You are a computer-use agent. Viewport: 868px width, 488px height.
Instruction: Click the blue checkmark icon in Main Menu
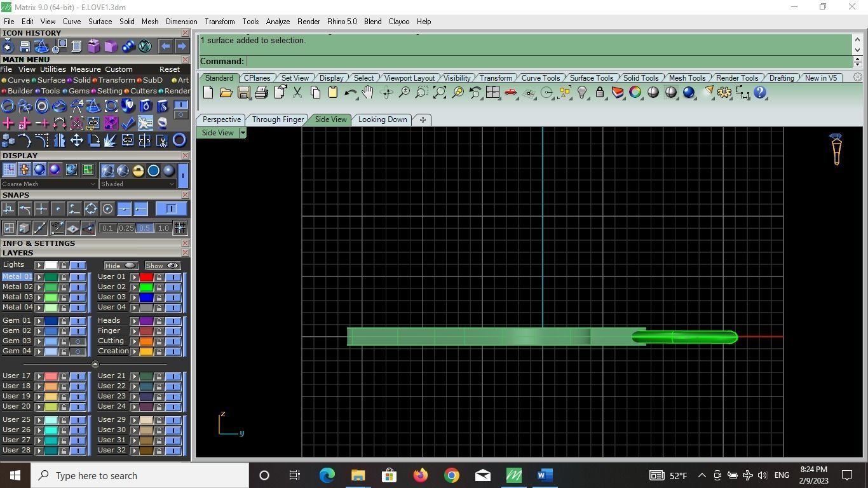point(128,123)
